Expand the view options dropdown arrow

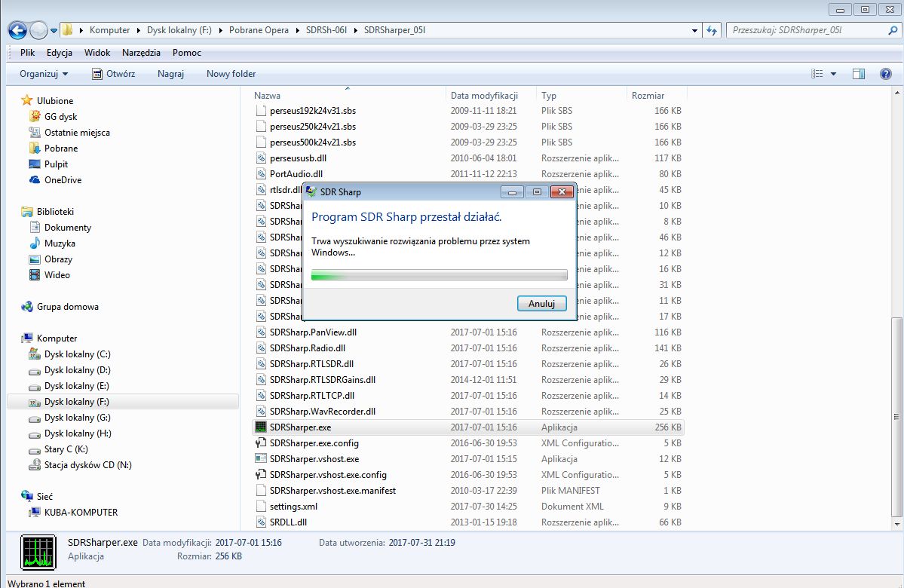(833, 74)
